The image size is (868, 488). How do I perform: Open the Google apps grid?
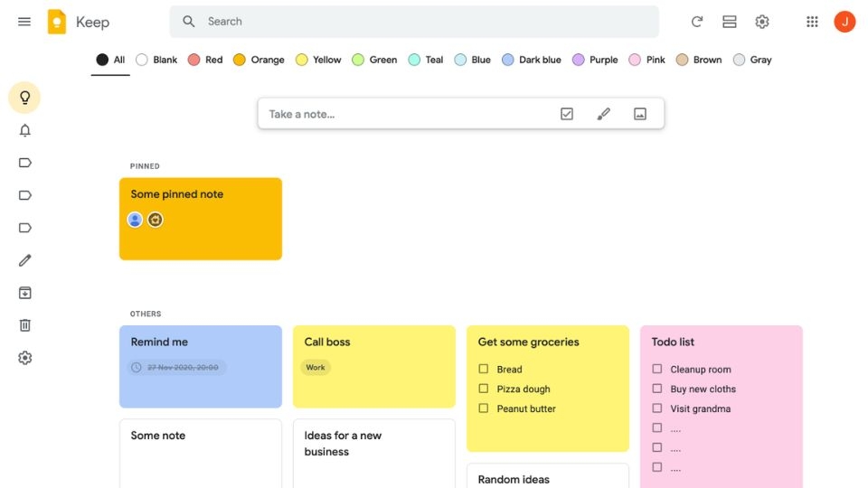(812, 22)
